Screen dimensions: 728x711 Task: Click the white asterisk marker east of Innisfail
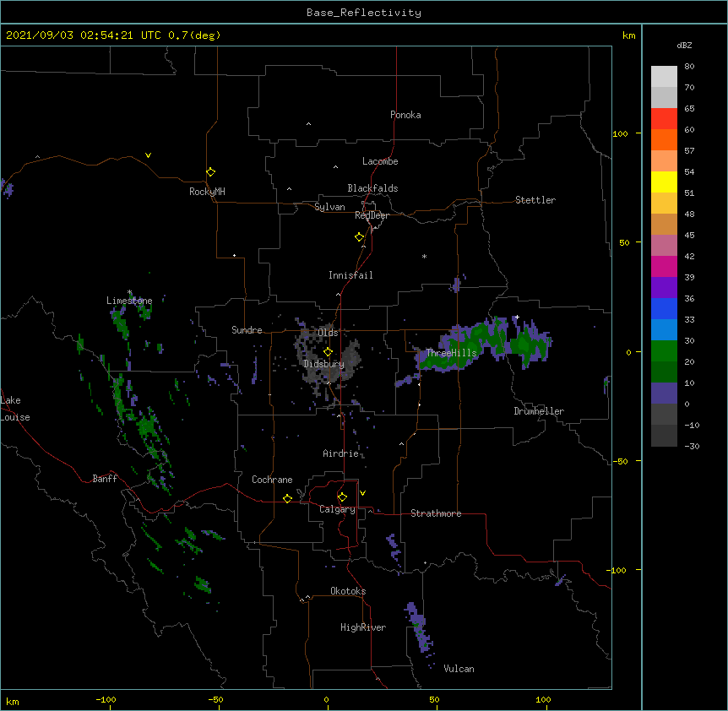pyautogui.click(x=424, y=257)
